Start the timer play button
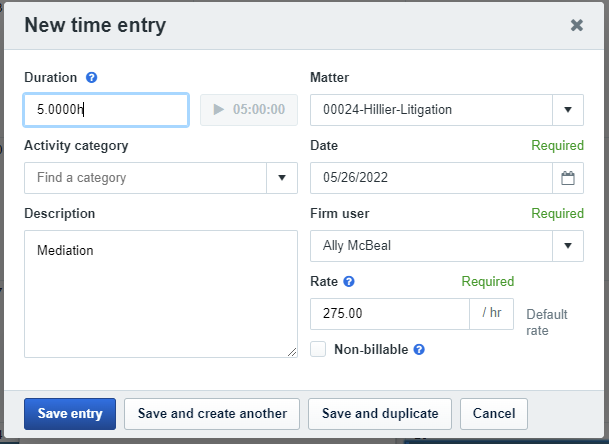Screen dimensions: 609x444 pos(219,109)
